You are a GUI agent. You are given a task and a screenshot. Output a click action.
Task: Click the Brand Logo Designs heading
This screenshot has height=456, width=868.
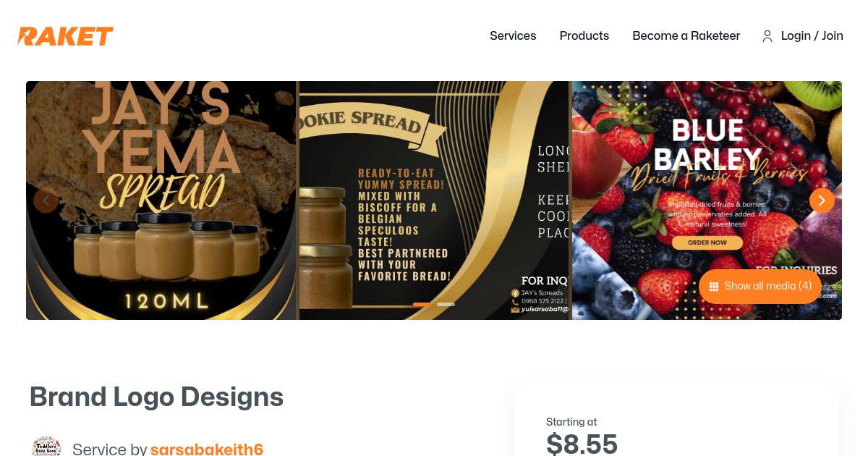pos(156,397)
